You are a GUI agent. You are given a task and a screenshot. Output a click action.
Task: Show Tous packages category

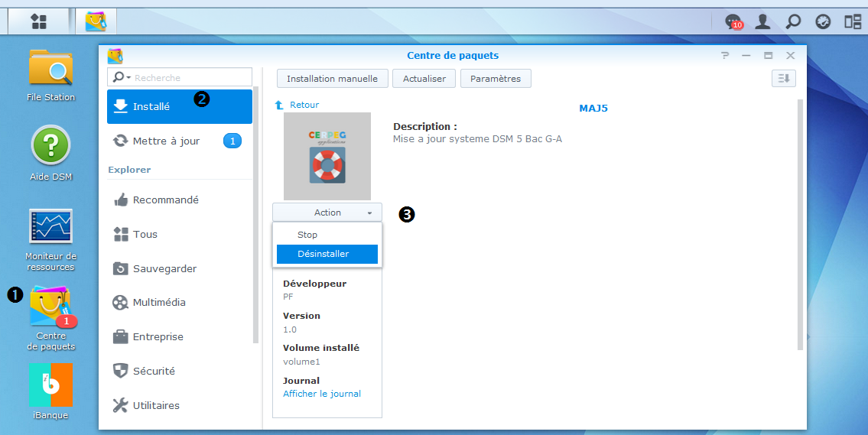click(180, 234)
